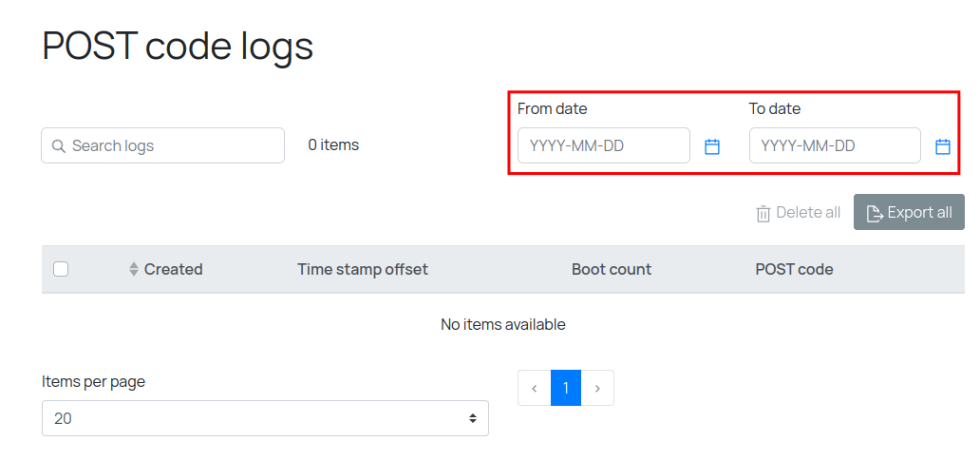Expand the Items per page dropdown

[265, 418]
